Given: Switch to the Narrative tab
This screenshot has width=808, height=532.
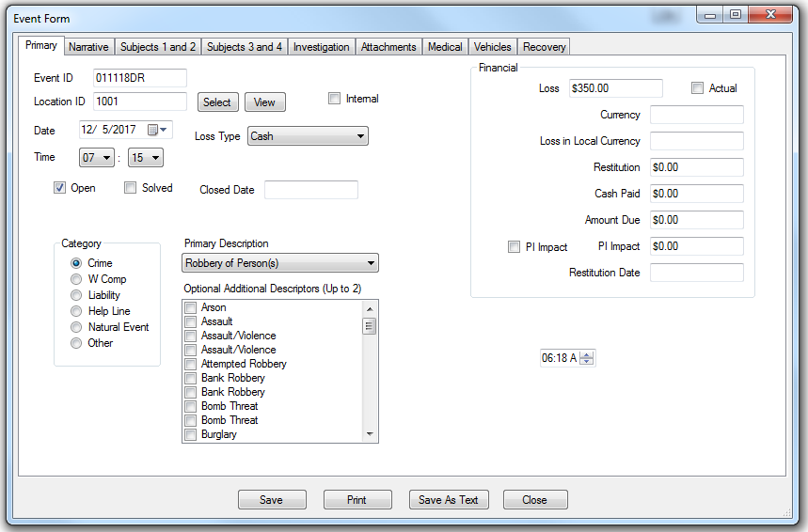Looking at the screenshot, I should 88,47.
